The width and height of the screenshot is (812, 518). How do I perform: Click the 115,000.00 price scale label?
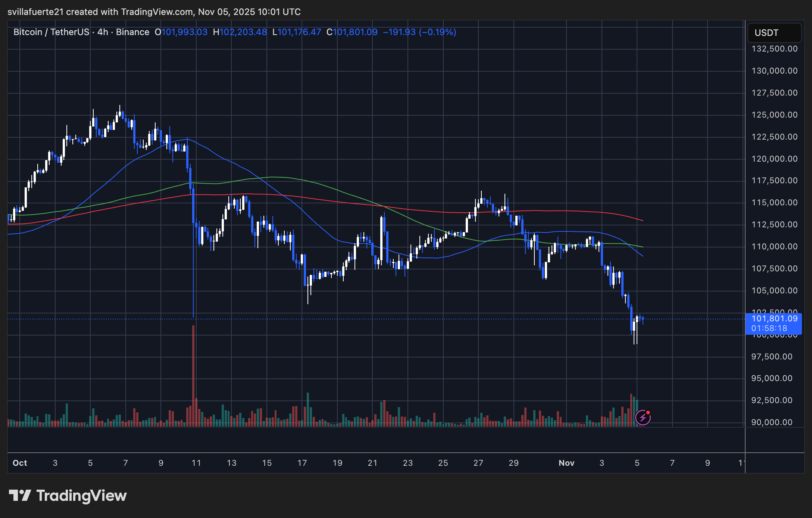[774, 202]
